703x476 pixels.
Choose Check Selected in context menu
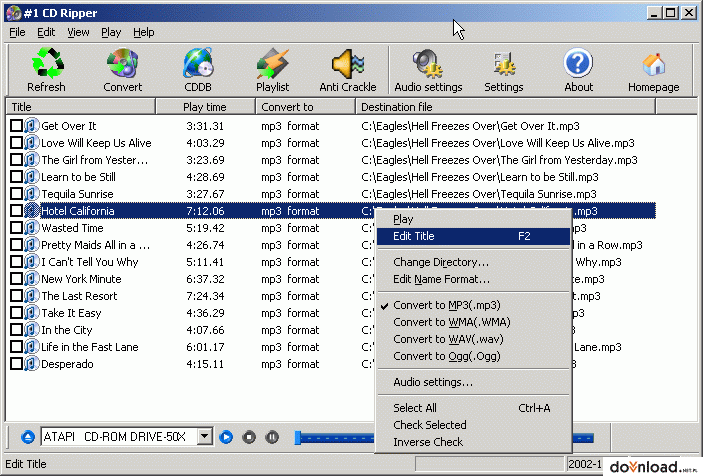click(473, 425)
